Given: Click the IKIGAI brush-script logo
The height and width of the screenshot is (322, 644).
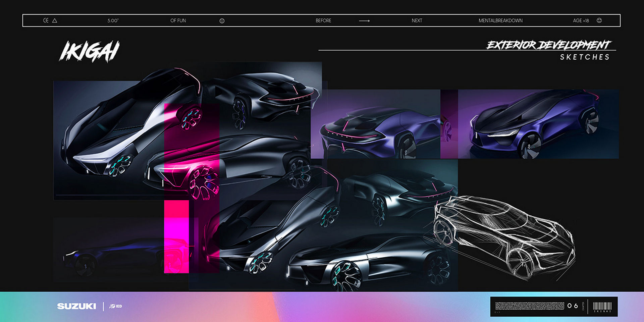Looking at the screenshot, I should click(x=90, y=52).
